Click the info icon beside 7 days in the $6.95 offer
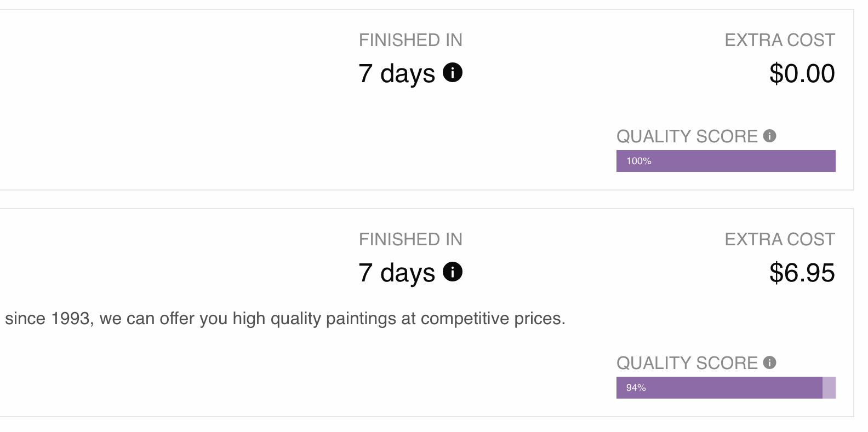Viewport: 868px width, 432px height. (x=453, y=272)
